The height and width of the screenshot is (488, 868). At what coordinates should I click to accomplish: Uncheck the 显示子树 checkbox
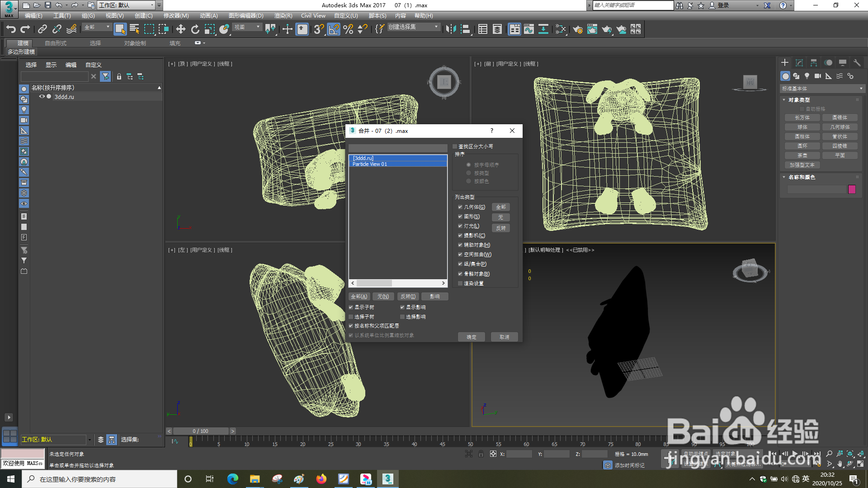[x=351, y=307]
